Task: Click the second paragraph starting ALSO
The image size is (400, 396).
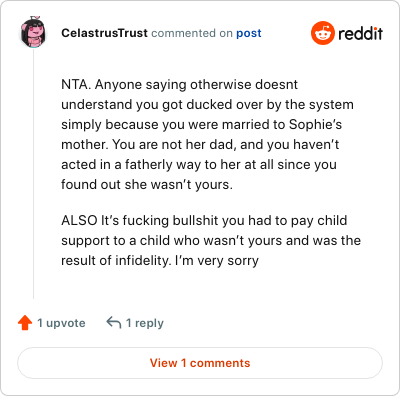Action: point(211,240)
